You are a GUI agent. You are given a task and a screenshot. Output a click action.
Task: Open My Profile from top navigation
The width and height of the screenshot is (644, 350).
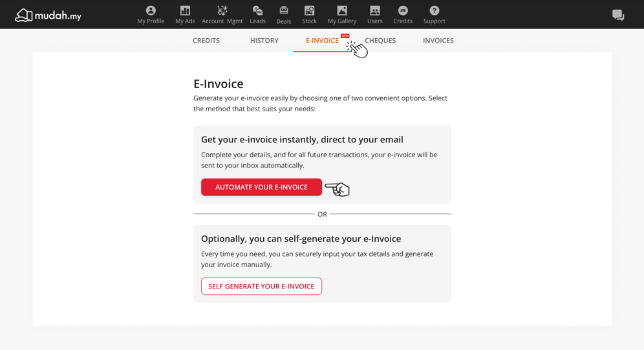click(x=151, y=14)
